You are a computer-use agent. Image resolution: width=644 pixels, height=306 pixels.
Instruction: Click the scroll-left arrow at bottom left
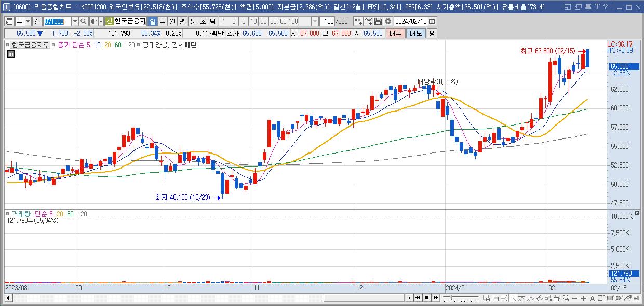tap(8, 298)
